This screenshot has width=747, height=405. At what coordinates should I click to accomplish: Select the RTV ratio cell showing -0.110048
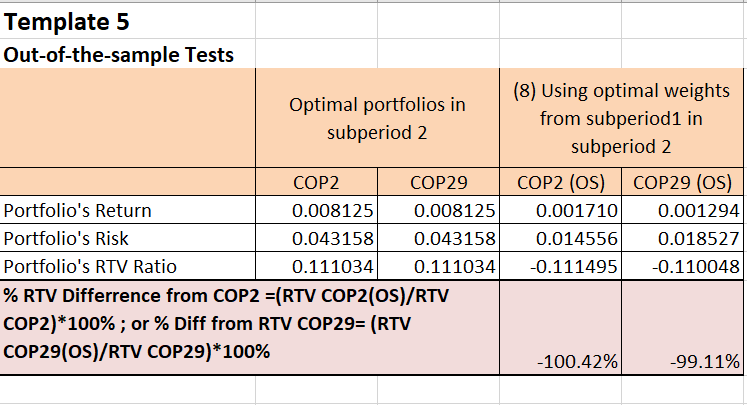(683, 266)
